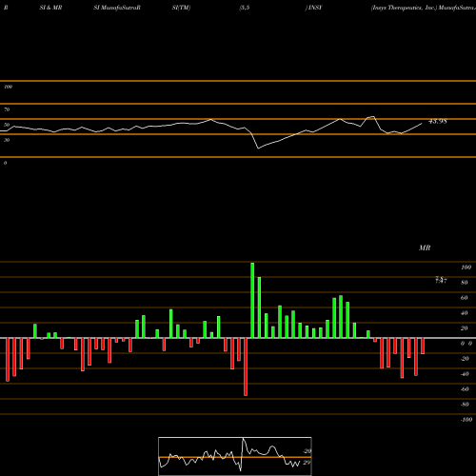Click the MR axis label 100
Viewport: 476px width, 476px height.
[x=466, y=268]
